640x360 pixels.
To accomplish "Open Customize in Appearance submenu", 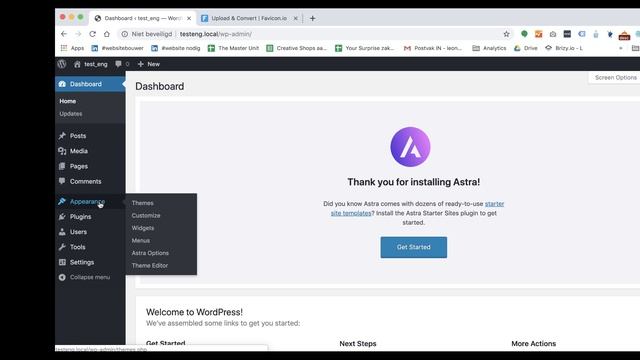I will click(x=146, y=216).
